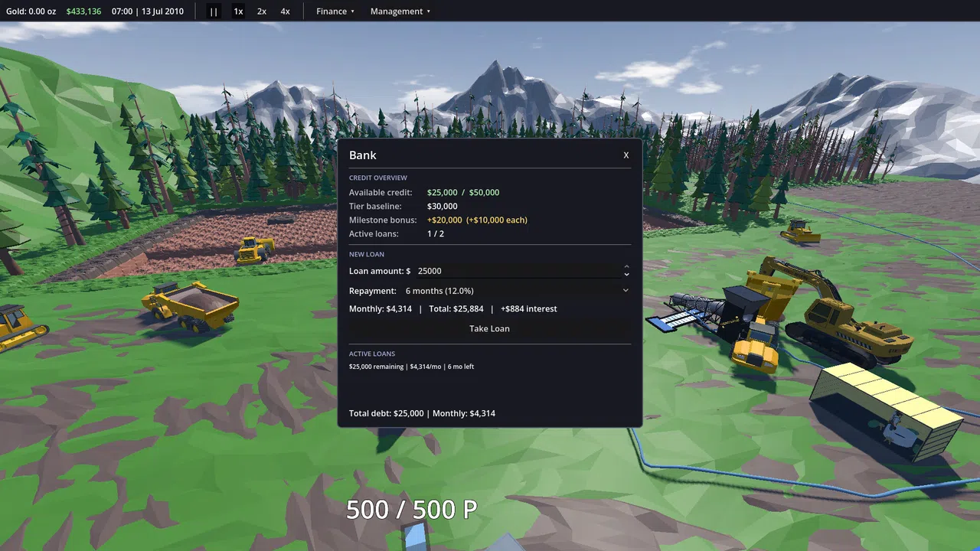Increase loan amount with the up arrow
This screenshot has width=980, height=551.
click(x=626, y=267)
